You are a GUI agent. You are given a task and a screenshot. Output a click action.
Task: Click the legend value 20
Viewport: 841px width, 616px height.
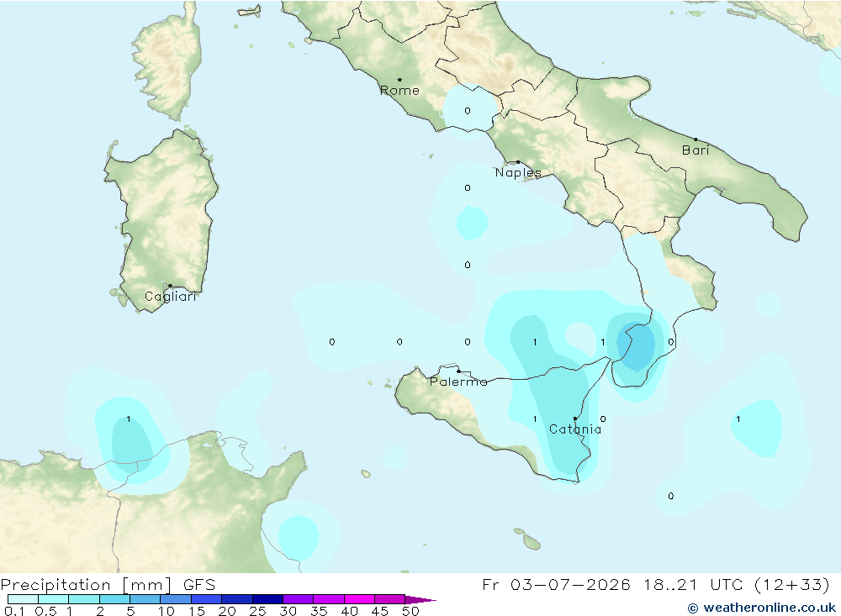(227, 611)
